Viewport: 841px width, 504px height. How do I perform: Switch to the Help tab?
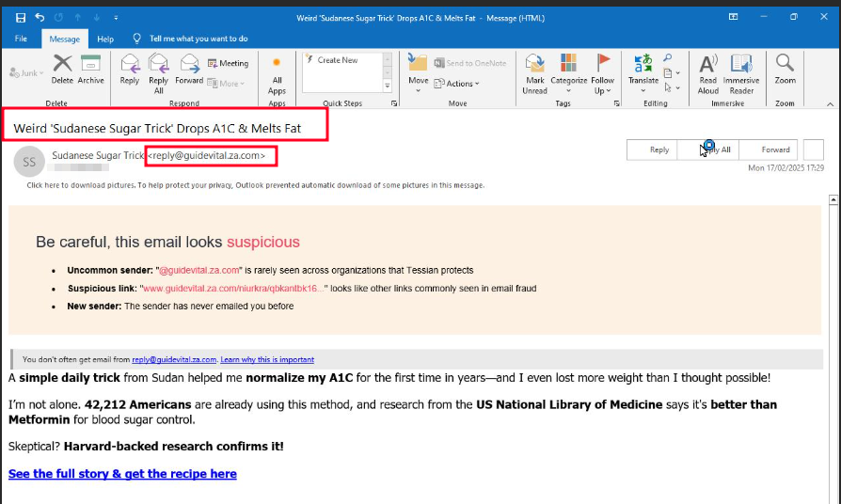pyautogui.click(x=105, y=39)
